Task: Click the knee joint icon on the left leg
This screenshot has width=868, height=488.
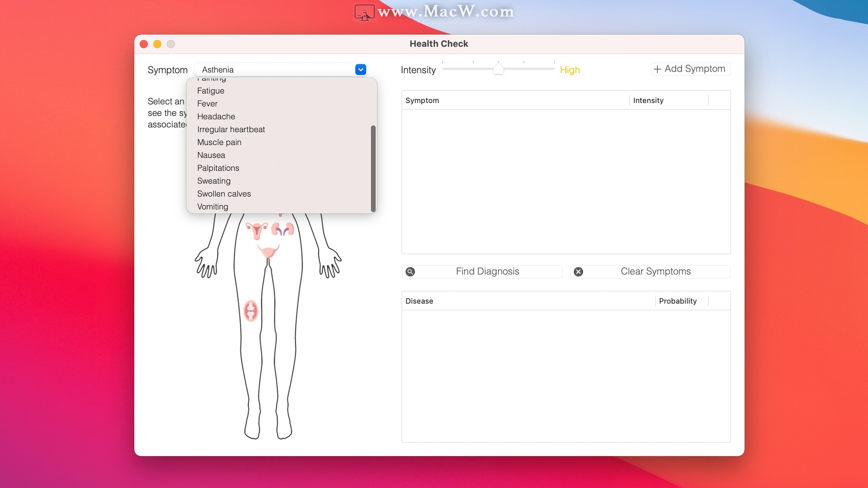Action: (250, 311)
